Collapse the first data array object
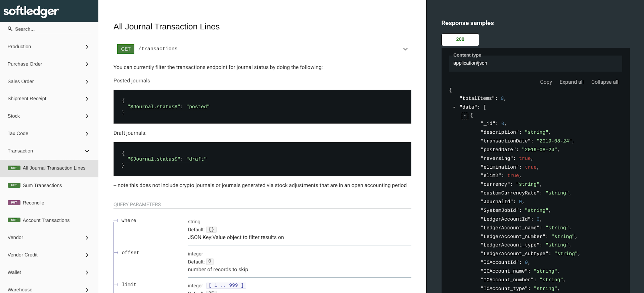This screenshot has height=293, width=644. point(464,116)
